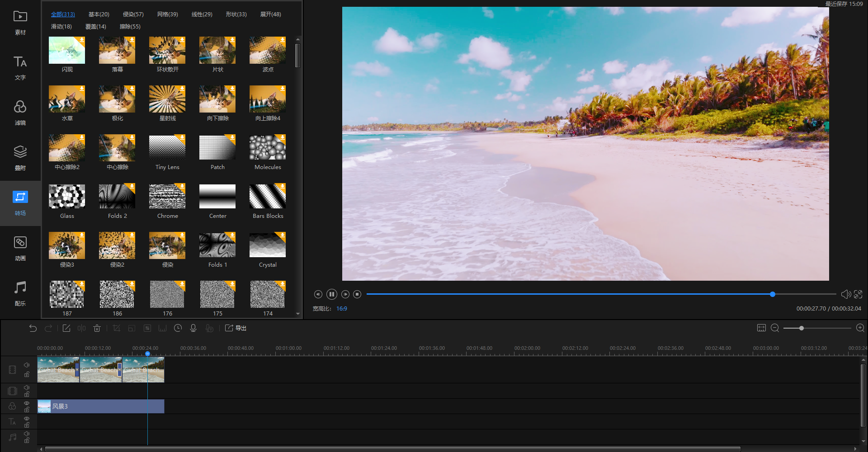The width and height of the screenshot is (868, 452).
Task: Open the 文字 text panel
Action: [x=20, y=68]
